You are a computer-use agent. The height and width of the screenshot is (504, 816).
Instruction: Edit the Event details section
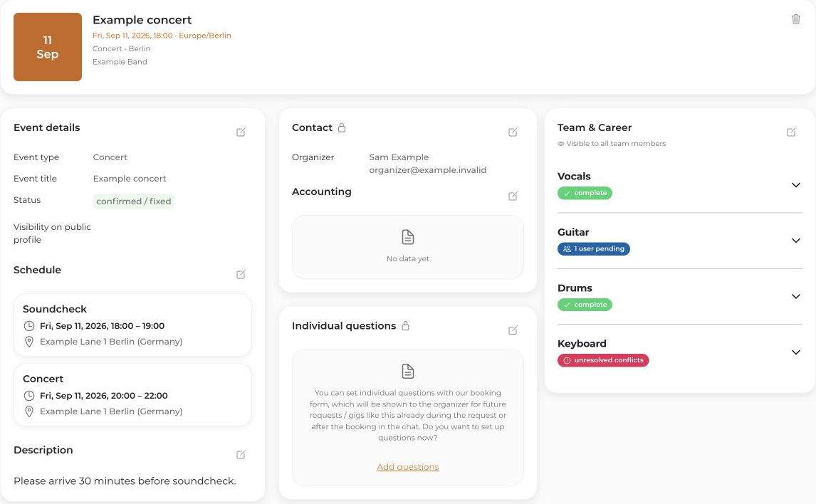241,132
